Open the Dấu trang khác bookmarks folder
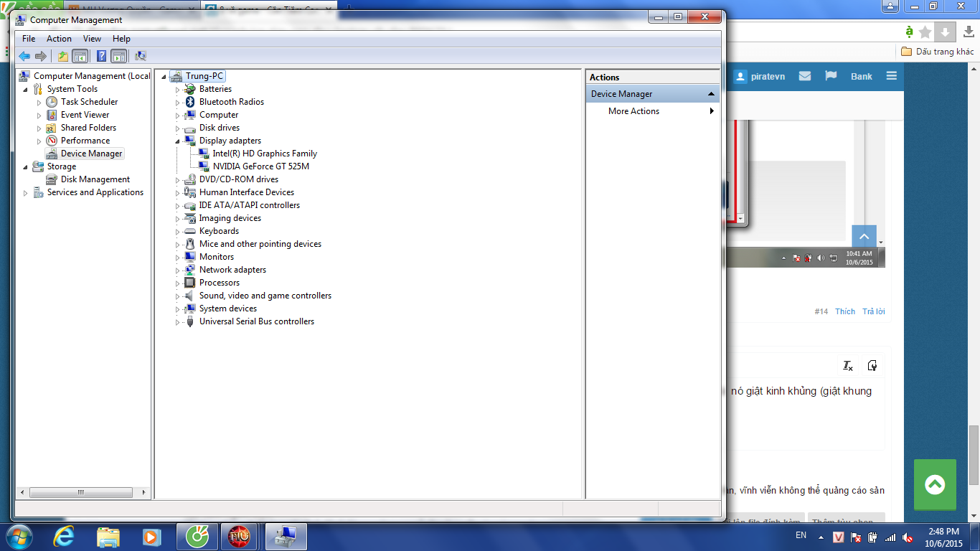This screenshot has height=551, width=980. pos(938,52)
